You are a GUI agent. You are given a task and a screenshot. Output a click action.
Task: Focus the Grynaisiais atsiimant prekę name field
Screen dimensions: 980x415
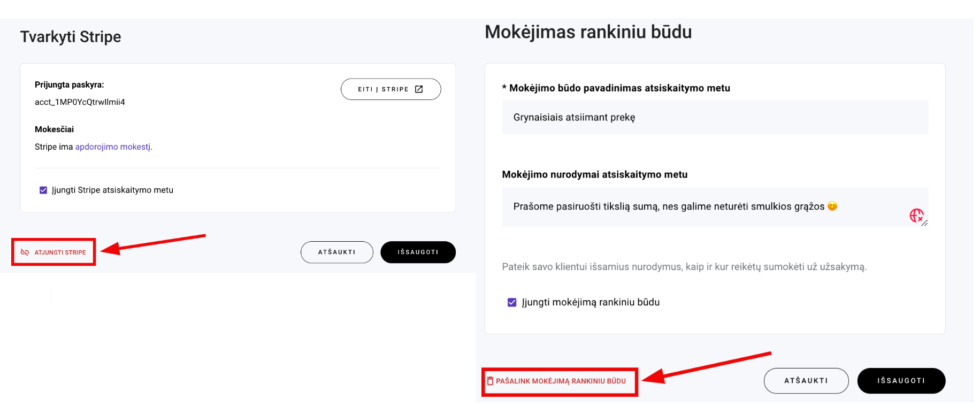[715, 117]
